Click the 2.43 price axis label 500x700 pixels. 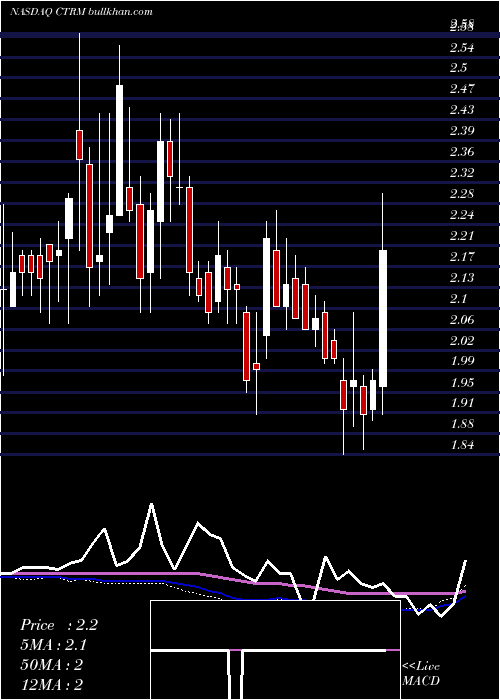[x=462, y=110]
